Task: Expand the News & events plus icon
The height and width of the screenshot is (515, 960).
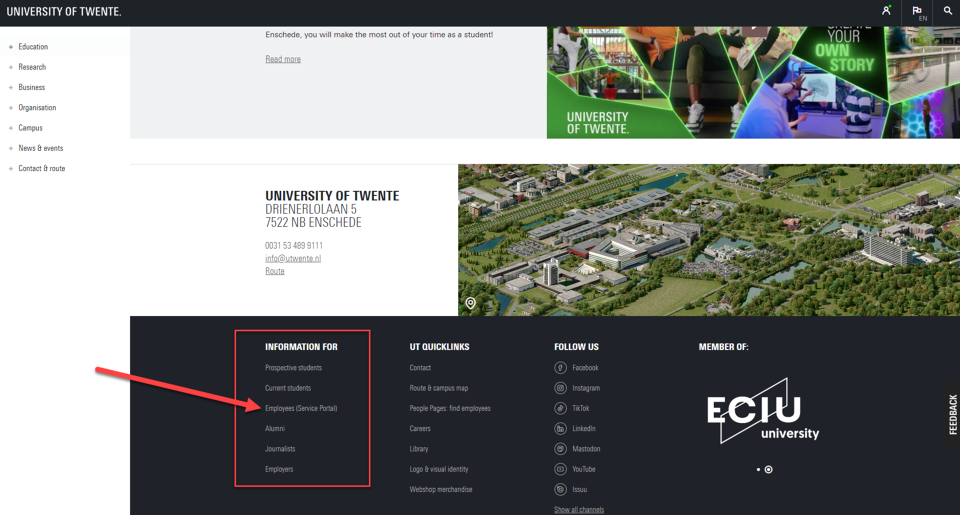Action: coord(11,148)
